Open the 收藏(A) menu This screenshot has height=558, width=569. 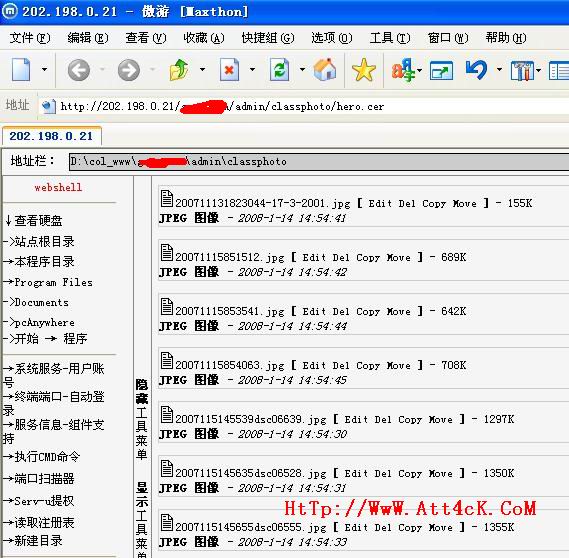point(204,38)
